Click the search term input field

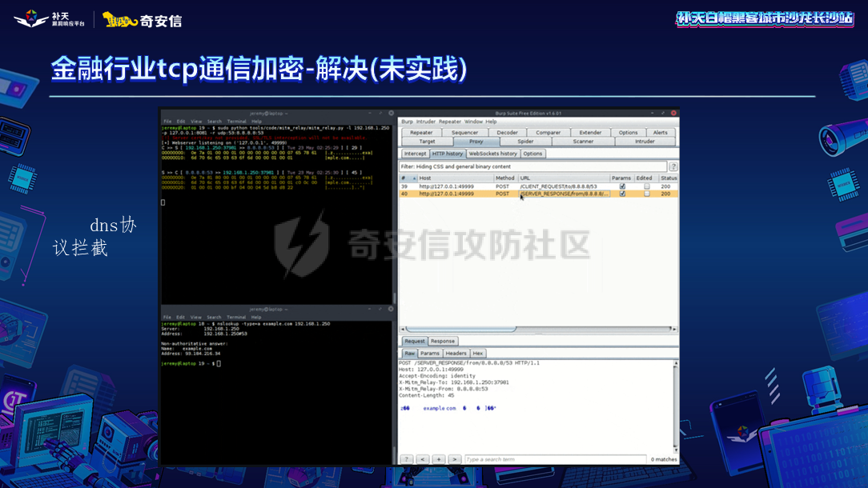tap(553, 459)
